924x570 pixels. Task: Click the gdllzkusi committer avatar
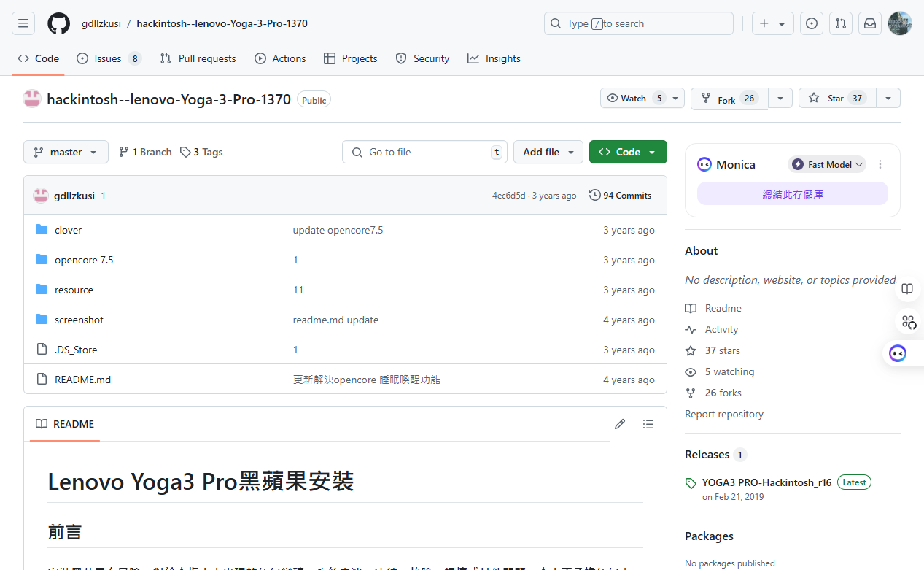coord(41,196)
